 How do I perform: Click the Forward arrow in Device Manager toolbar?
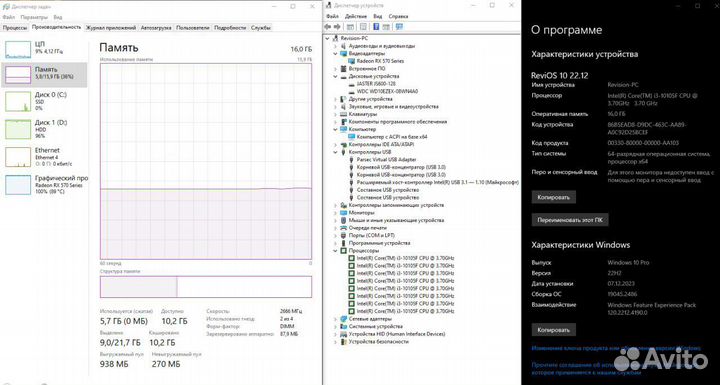tap(338, 27)
